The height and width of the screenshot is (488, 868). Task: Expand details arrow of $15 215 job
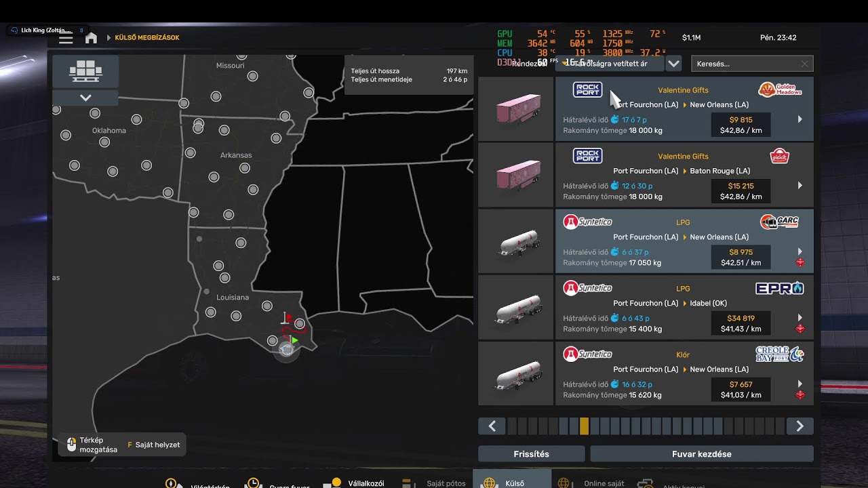[800, 185]
